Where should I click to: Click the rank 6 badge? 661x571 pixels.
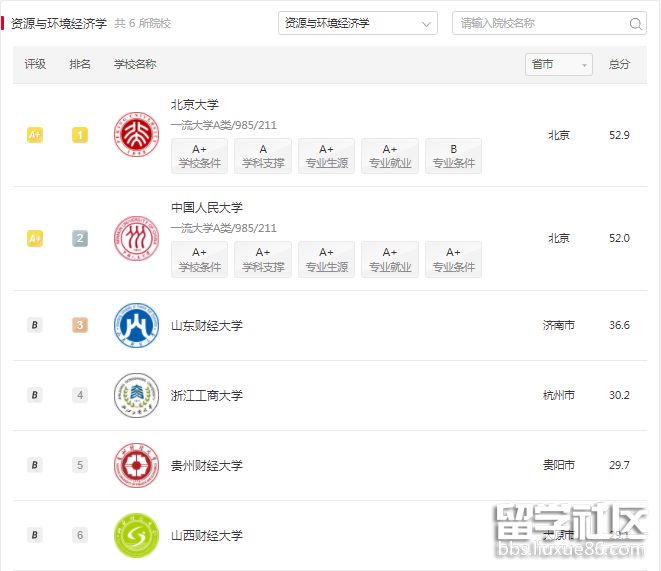tap(80, 535)
